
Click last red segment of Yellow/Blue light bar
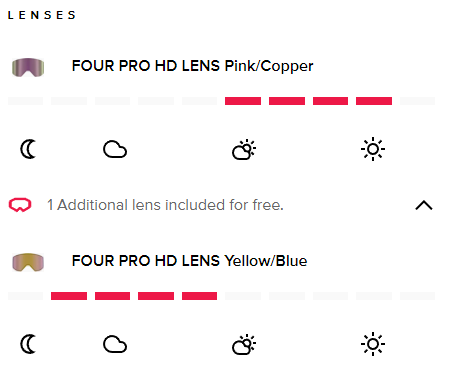click(x=199, y=296)
